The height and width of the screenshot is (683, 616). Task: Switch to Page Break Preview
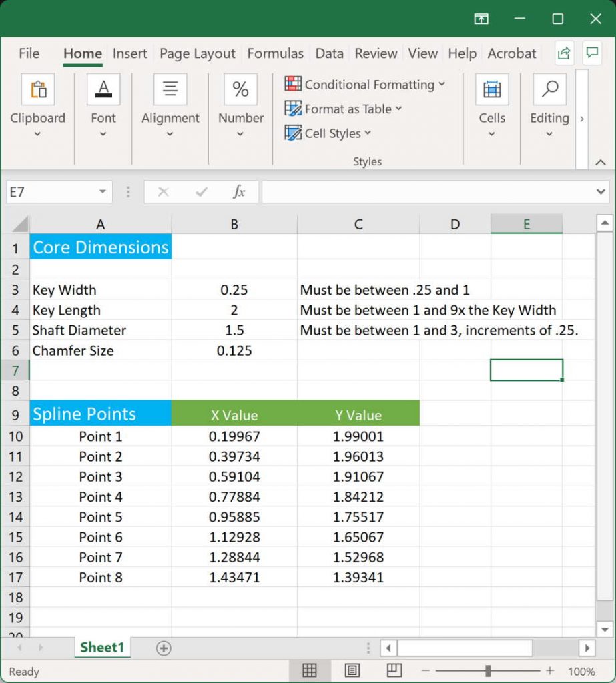(394, 670)
